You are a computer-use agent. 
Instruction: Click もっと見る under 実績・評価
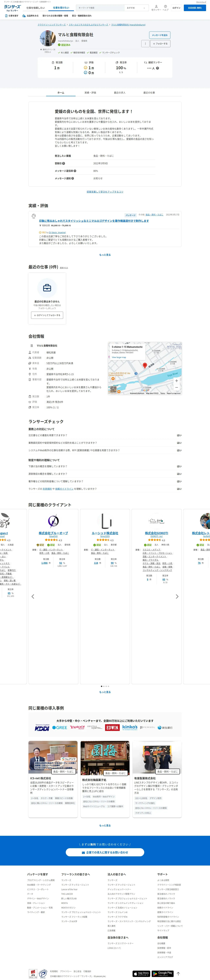(105, 255)
